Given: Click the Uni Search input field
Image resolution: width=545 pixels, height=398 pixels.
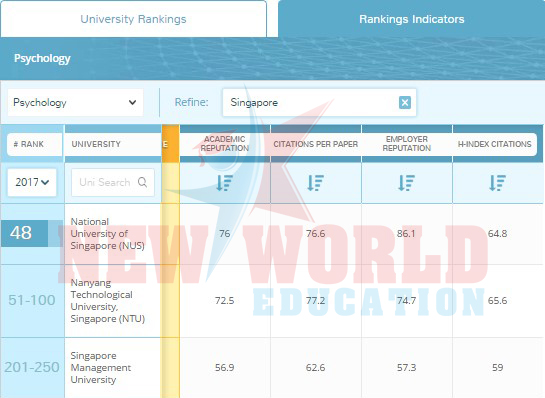Looking at the screenshot, I should coord(113,182).
